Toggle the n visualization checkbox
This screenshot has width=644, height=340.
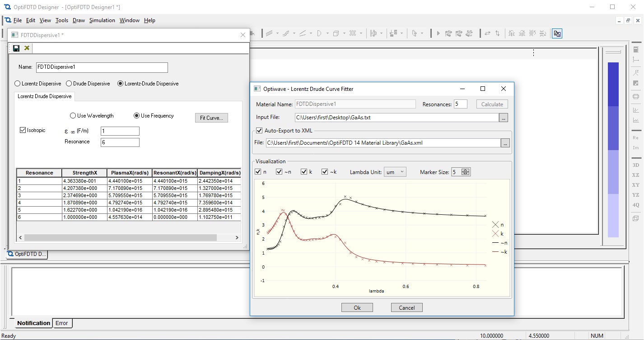pyautogui.click(x=258, y=172)
